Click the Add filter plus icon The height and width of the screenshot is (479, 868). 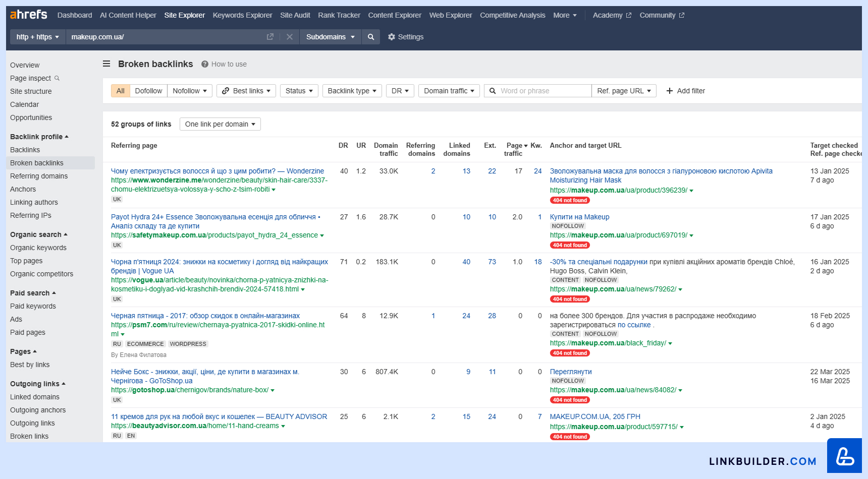670,91
